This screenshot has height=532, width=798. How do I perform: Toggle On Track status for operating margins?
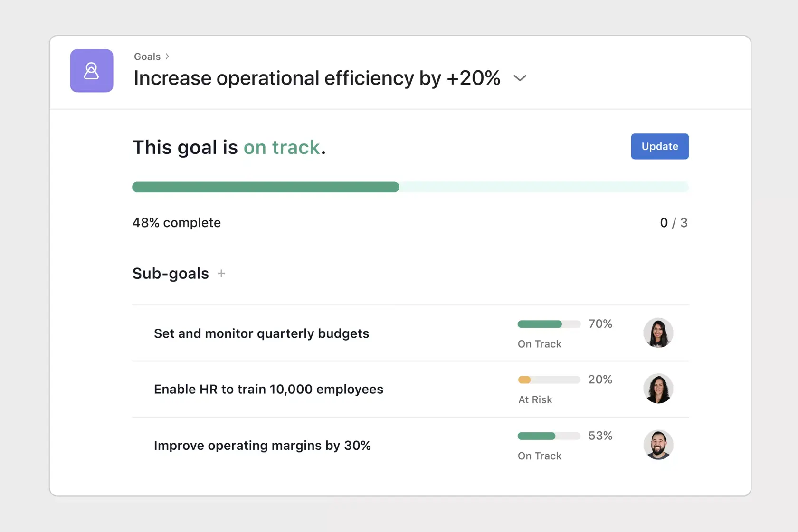pos(539,456)
